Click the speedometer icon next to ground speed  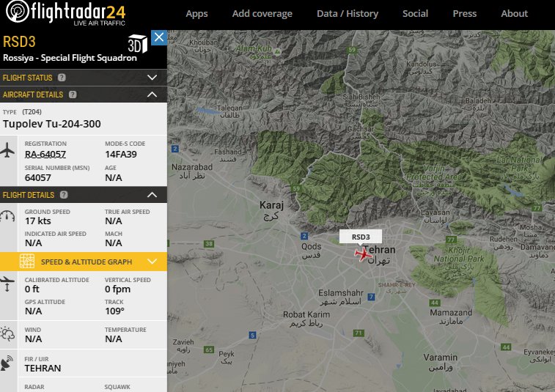(x=7, y=216)
